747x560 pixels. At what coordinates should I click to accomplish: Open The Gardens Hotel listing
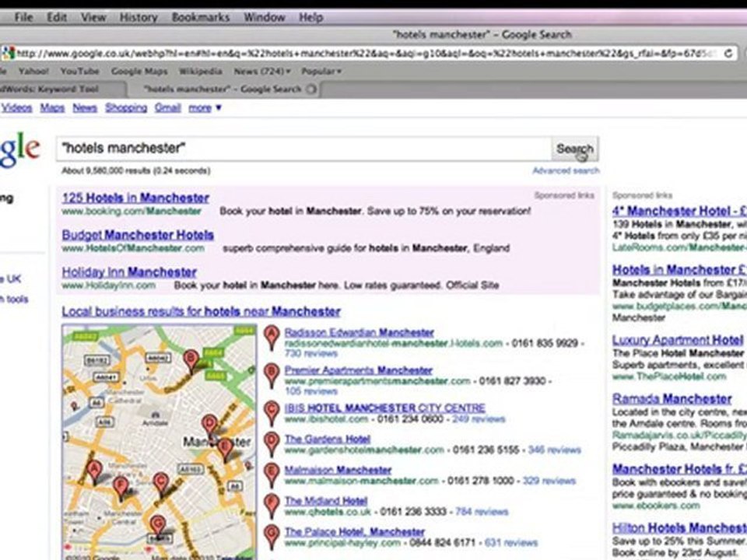click(x=328, y=439)
